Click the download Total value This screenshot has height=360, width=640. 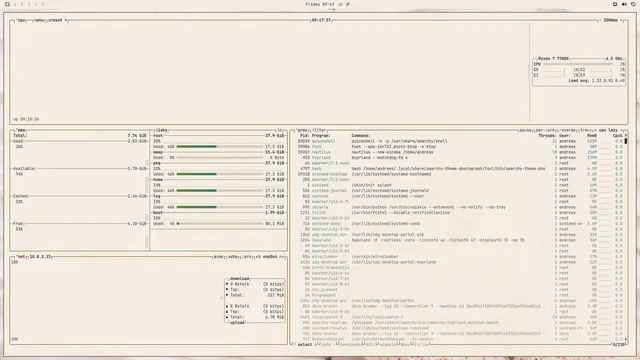tap(276, 295)
